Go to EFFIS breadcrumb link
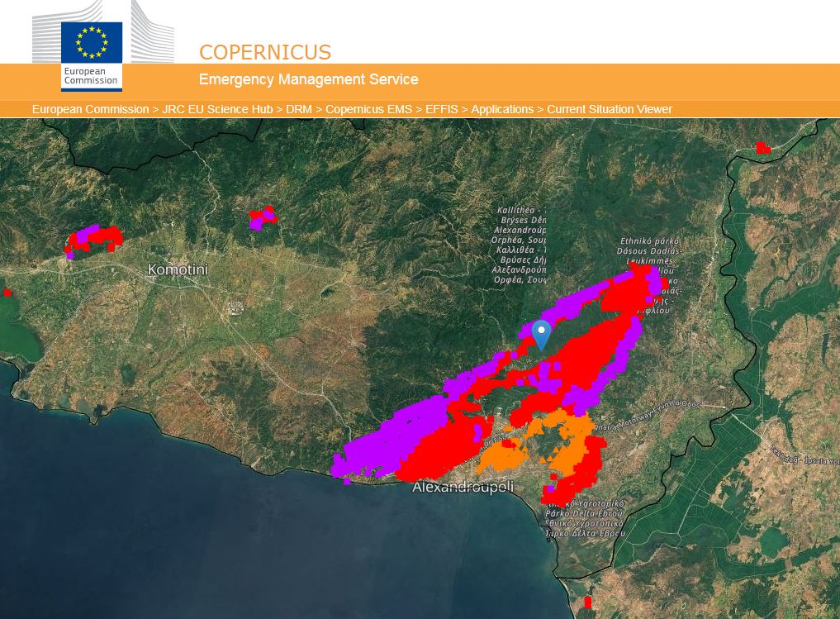Screen dimensions: 840x619 click(x=441, y=109)
